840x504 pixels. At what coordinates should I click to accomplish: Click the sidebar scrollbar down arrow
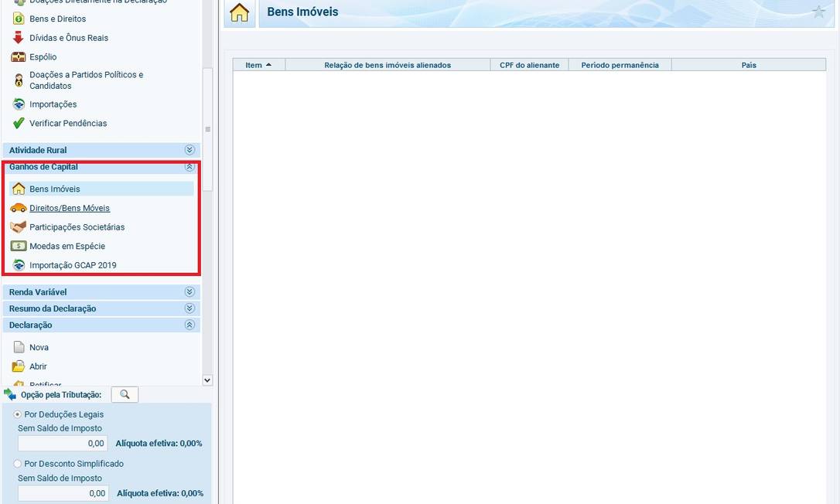(207, 380)
